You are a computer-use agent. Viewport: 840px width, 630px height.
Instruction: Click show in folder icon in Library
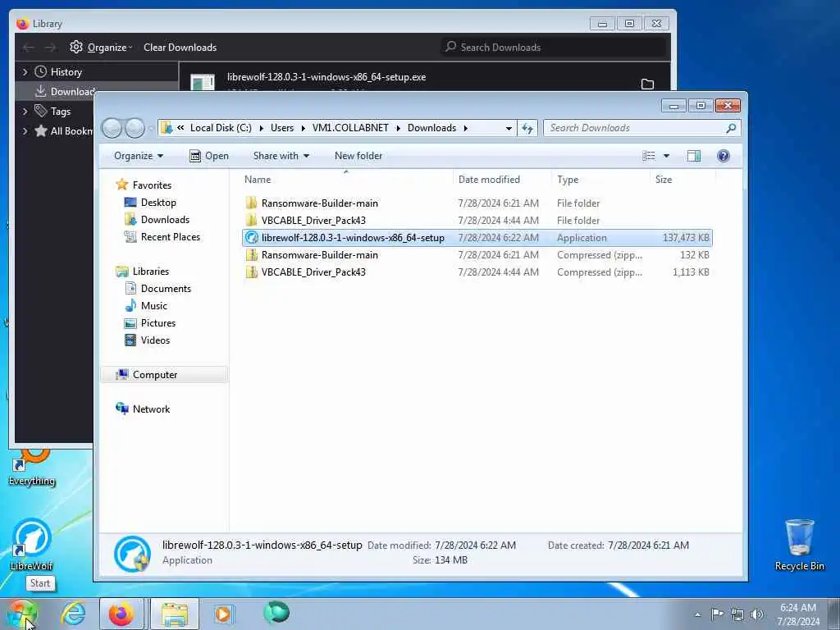point(648,84)
